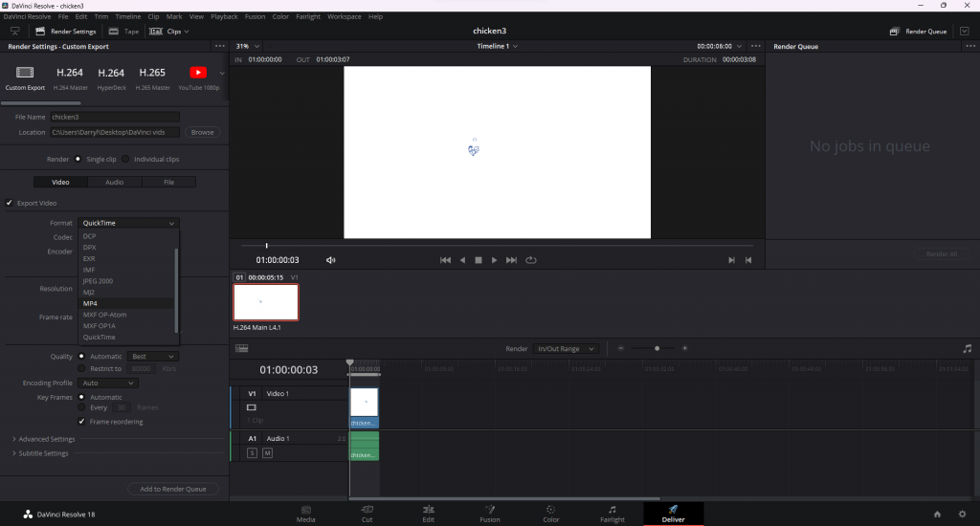This screenshot has height=526, width=980.
Task: Select Every N frames key frames option
Action: pos(81,407)
